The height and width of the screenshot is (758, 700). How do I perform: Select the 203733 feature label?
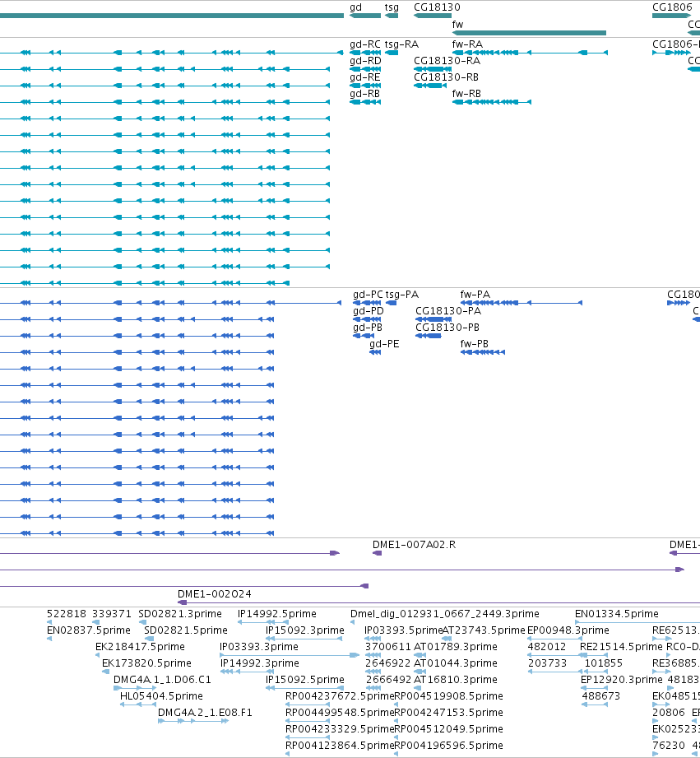click(547, 663)
